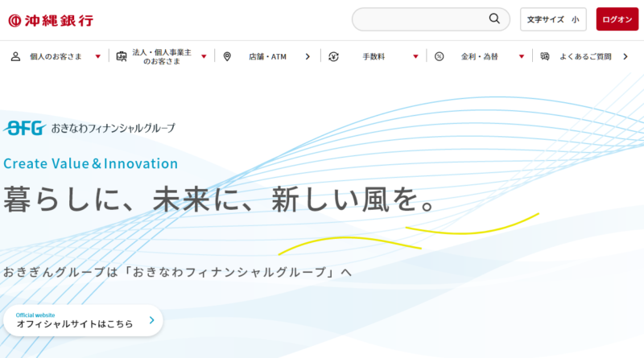Expand the 法人・個人事業主 dropdown arrow
The image size is (644, 358).
point(204,56)
